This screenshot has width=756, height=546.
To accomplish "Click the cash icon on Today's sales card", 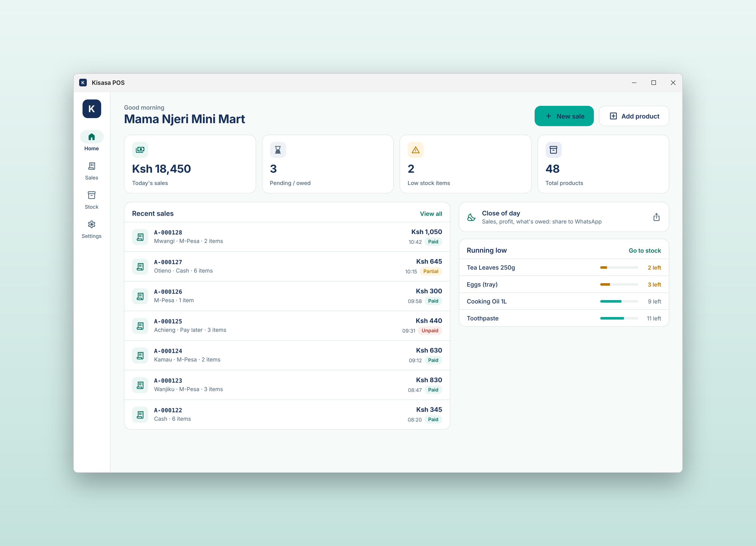I will (140, 150).
